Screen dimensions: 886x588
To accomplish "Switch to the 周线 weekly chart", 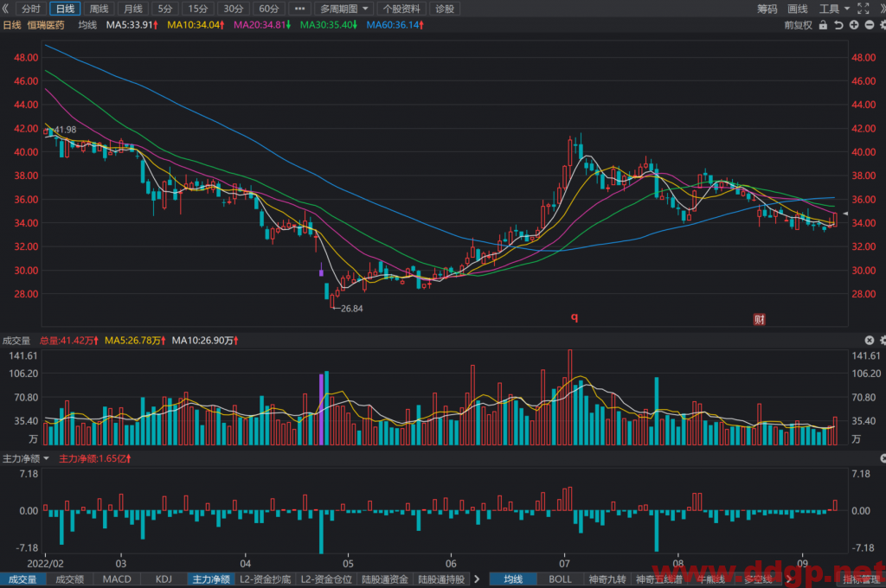I will pos(99,9).
